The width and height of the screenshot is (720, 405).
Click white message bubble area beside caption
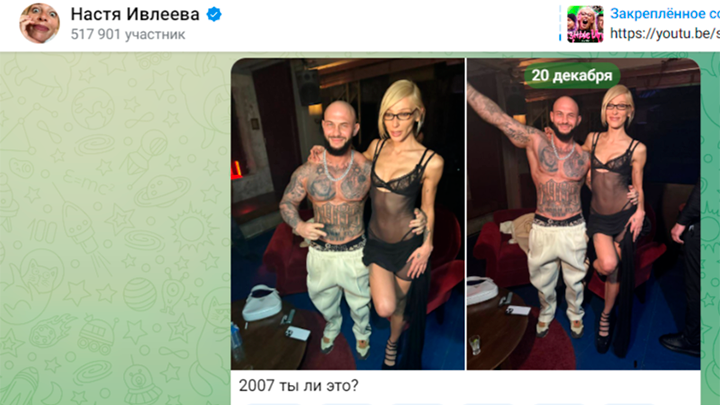(528, 386)
